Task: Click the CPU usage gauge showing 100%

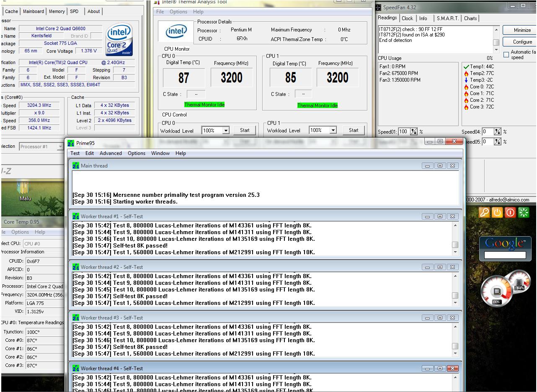Action: point(497,291)
